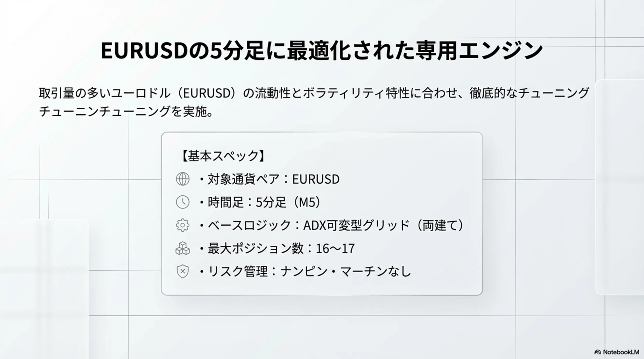Click the translucent glass panel at right edge
Screen dimensions: 644x359
[x=620, y=187]
